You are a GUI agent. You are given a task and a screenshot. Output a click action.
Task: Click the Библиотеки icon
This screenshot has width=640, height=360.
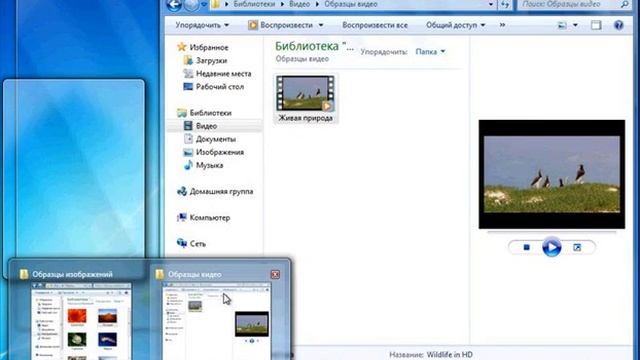click(x=182, y=113)
